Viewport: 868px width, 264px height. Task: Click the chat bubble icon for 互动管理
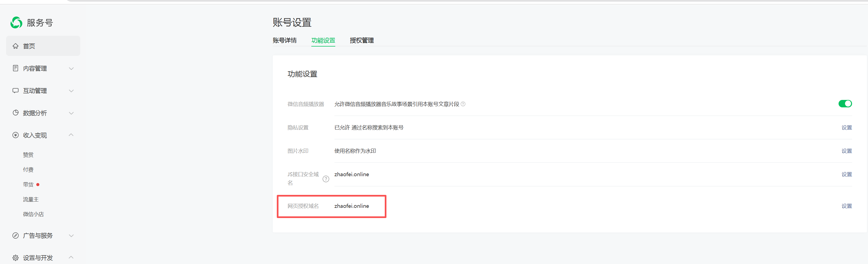[x=15, y=90]
